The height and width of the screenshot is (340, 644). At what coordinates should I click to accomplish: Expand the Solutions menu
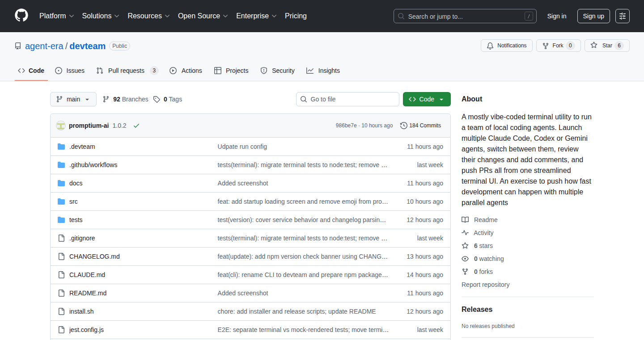[101, 16]
